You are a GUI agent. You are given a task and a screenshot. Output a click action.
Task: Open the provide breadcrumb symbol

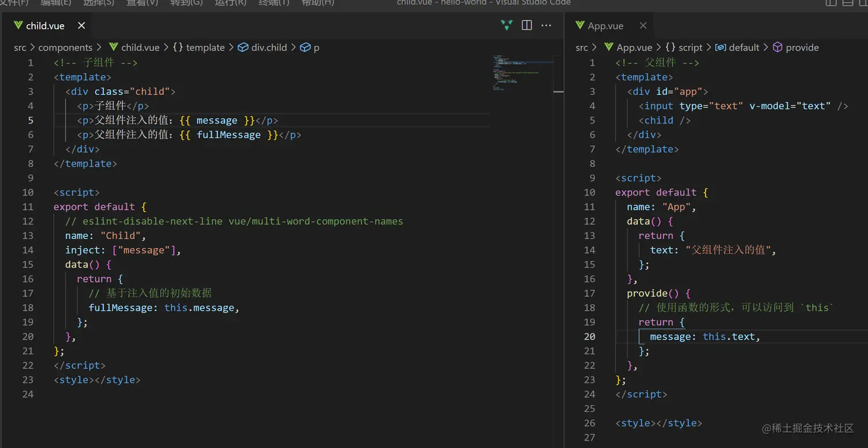coord(796,48)
